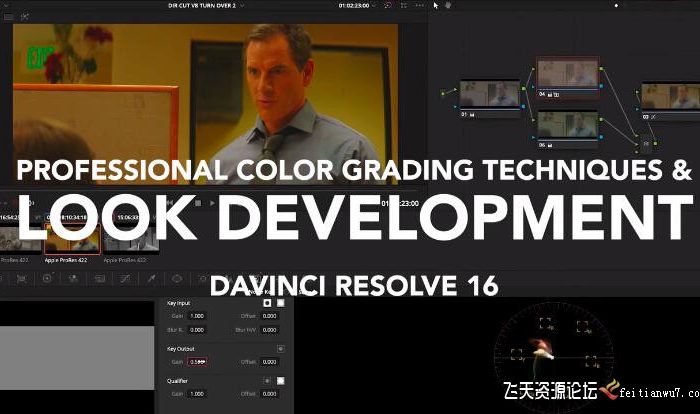Toggle the Key Output invert icon
700x414 pixels.
click(280, 349)
